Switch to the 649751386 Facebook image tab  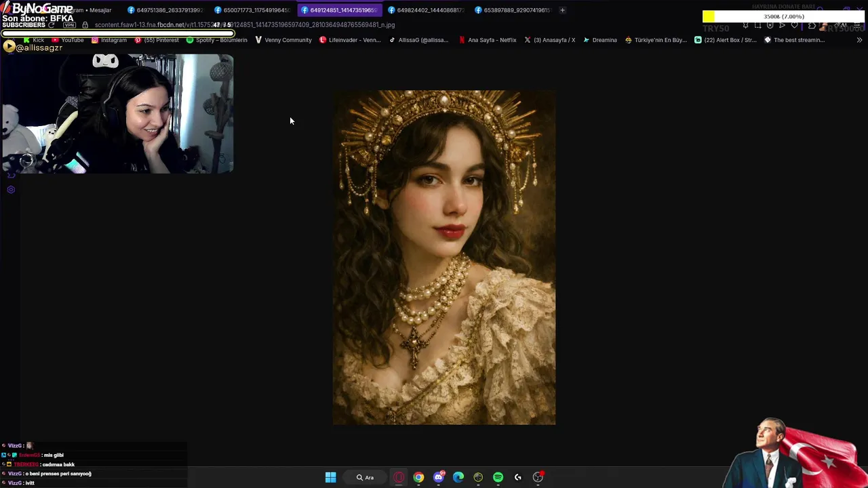165,10
